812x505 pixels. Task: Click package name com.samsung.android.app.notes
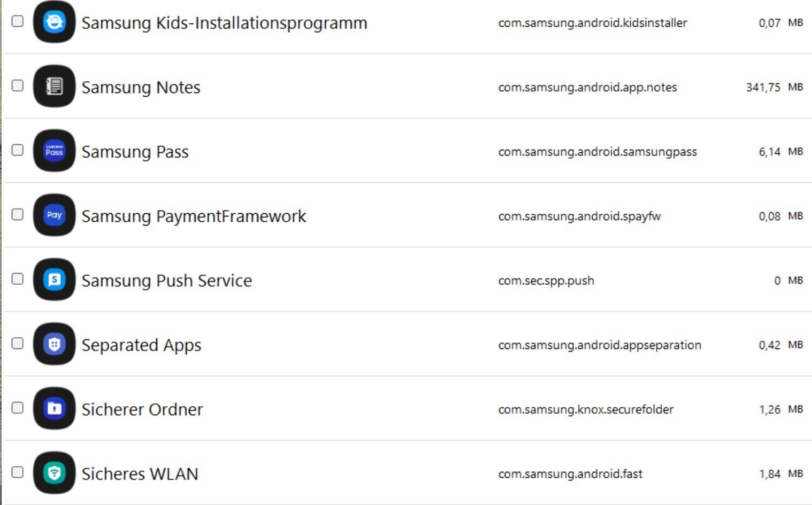pos(587,87)
